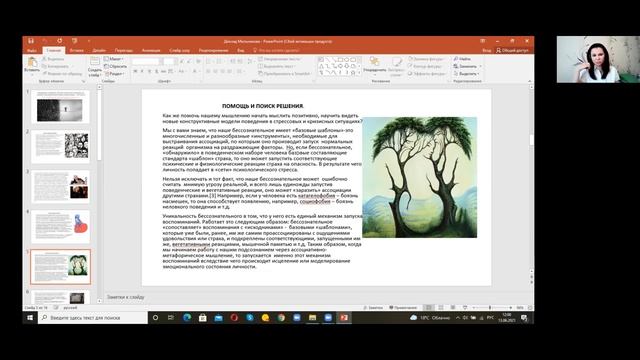The width and height of the screenshot is (640, 360).
Task: Click Заменить replace button
Action: (x=468, y=66)
